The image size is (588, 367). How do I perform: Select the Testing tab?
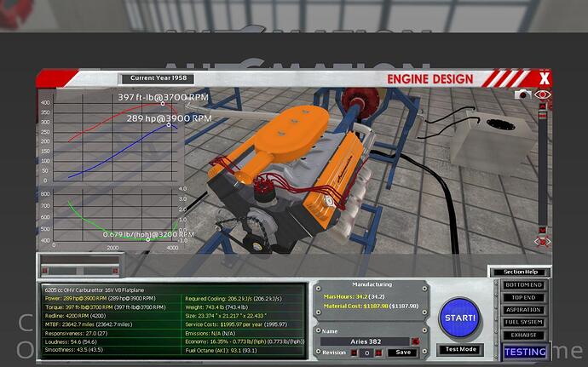pyautogui.click(x=524, y=351)
